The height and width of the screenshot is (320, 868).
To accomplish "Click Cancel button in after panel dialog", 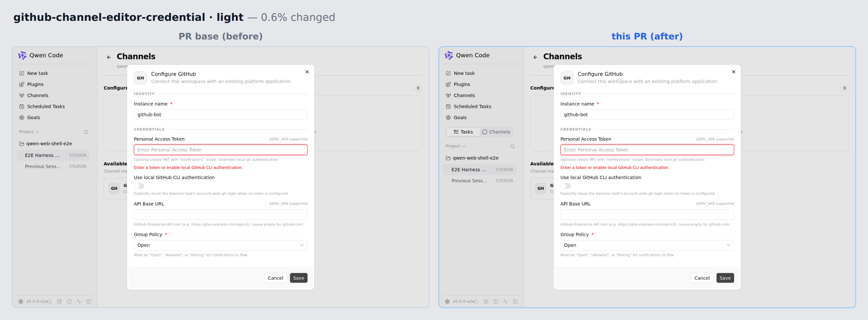I will coord(702,278).
